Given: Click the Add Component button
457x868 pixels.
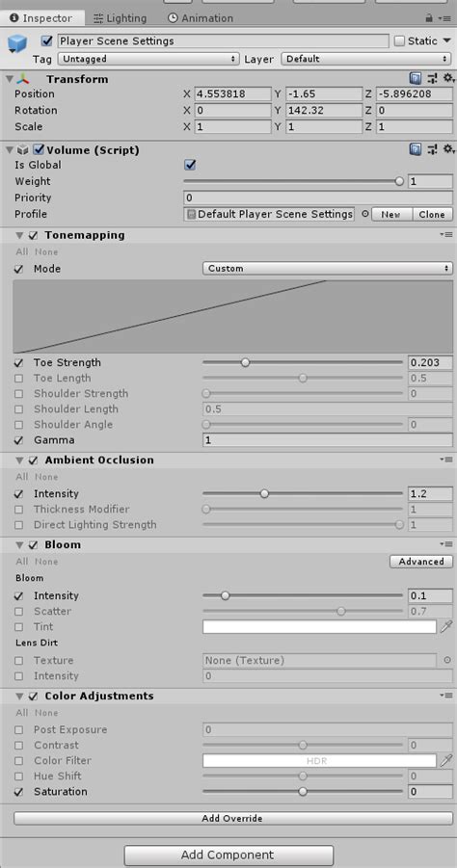Looking at the screenshot, I should point(228,855).
